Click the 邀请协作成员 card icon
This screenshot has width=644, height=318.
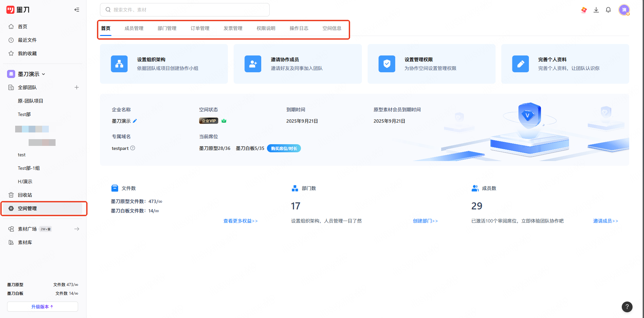(x=253, y=64)
